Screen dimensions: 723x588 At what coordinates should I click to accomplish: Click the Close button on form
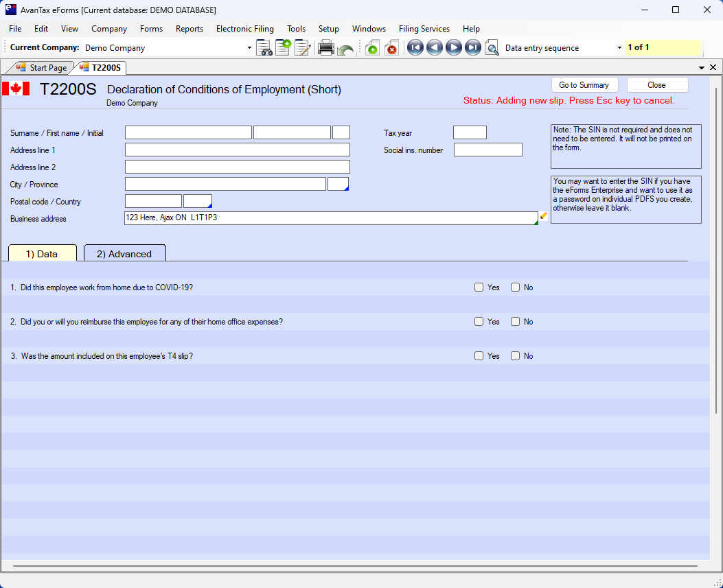[657, 85]
